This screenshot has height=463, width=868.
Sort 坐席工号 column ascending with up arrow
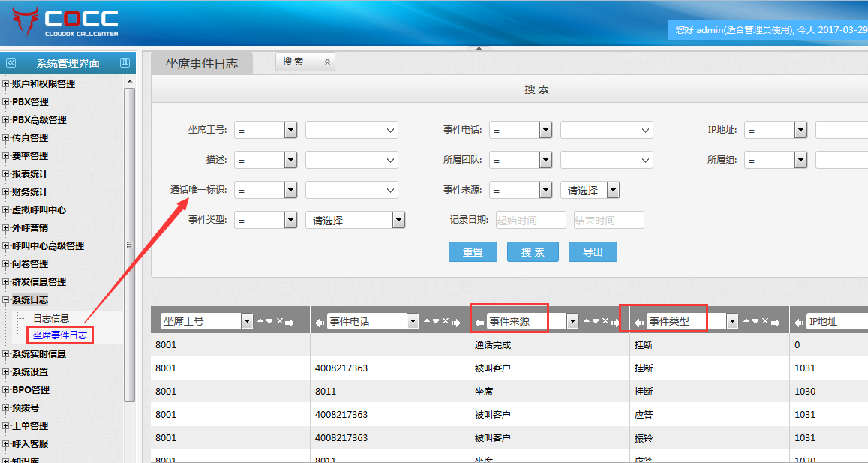pyautogui.click(x=260, y=321)
